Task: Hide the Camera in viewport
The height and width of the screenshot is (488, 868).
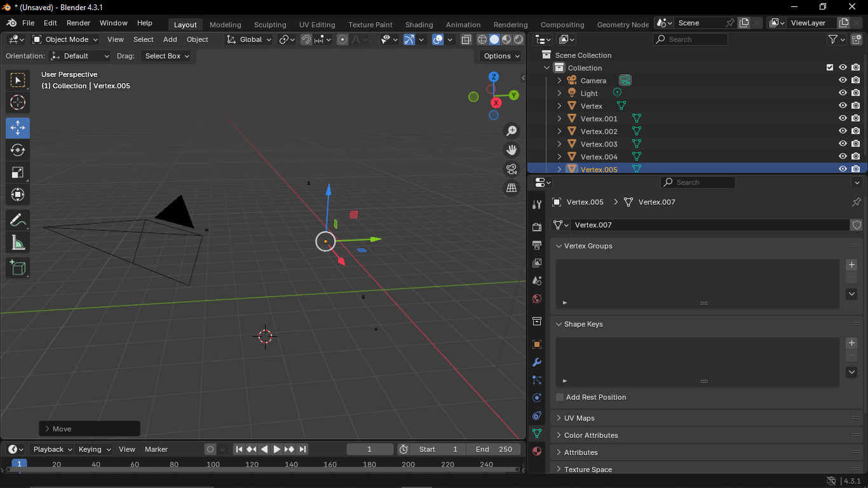Action: (843, 81)
